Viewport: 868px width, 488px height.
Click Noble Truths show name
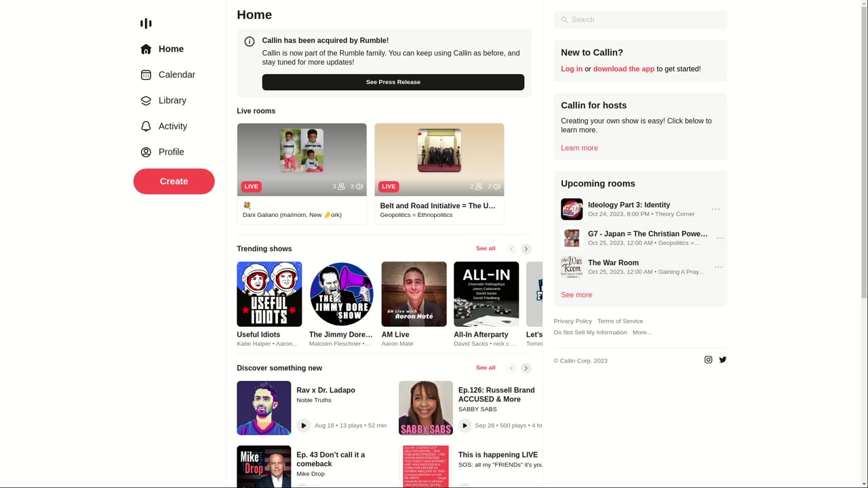(314, 401)
